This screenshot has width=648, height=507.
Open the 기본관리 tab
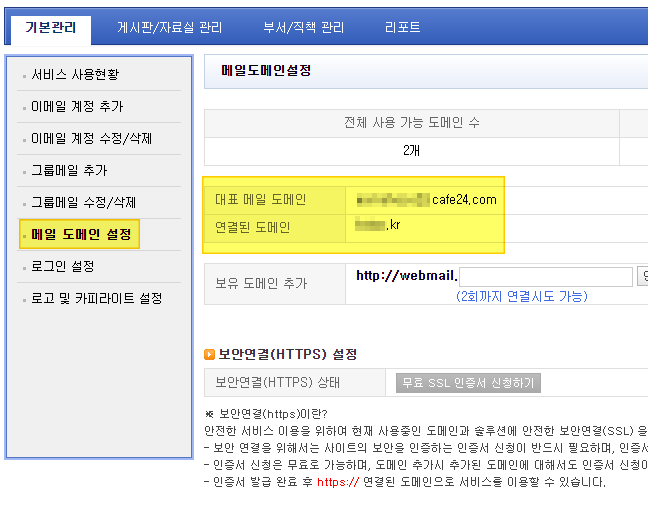(50, 28)
